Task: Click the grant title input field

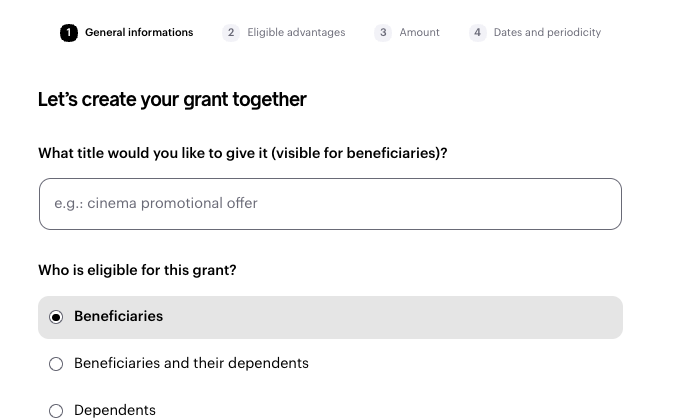Action: click(330, 204)
